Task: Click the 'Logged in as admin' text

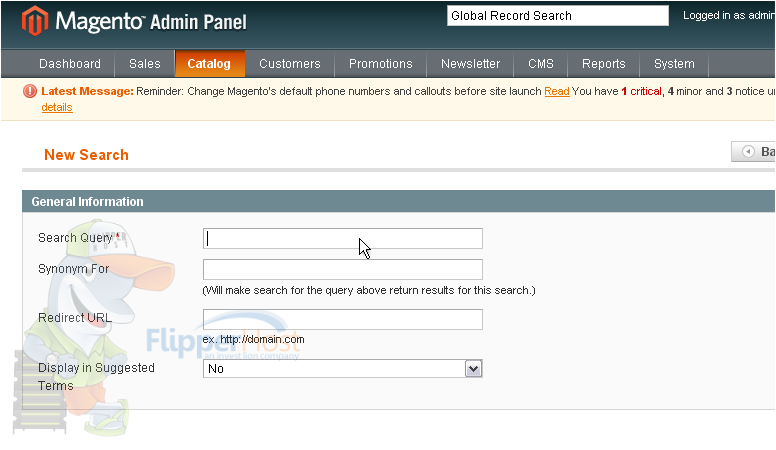Action: tap(729, 15)
